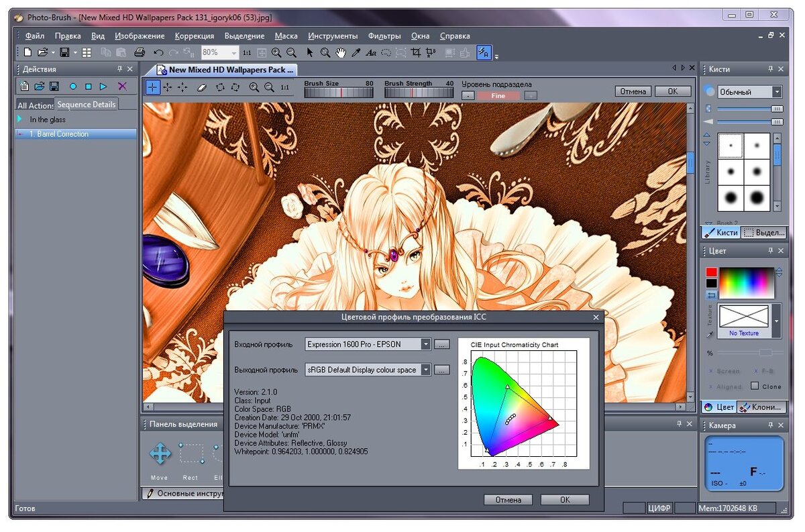805x532 pixels.
Task: Adjust the Brush Strength slider
Action: tap(419, 93)
